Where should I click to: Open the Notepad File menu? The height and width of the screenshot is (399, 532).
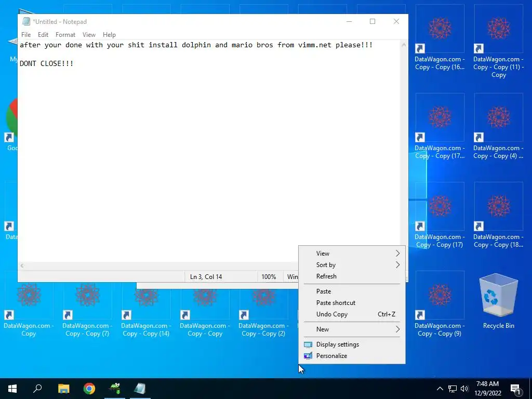point(26,35)
